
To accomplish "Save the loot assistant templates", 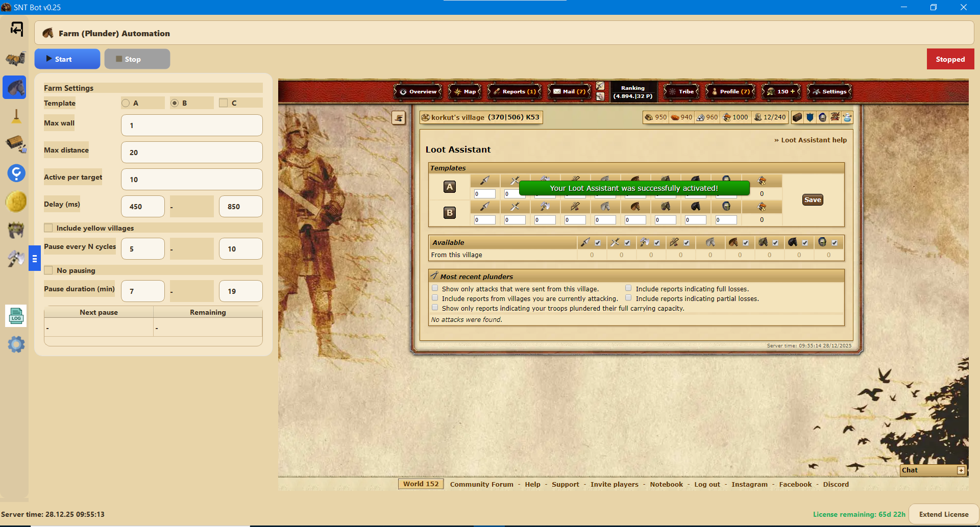I will pyautogui.click(x=813, y=200).
